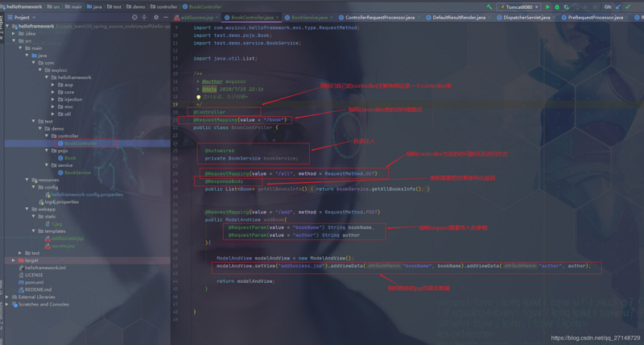Viewport: 644px width, 345px height.
Task: Select the BookController.java editor tab
Action: point(252,17)
